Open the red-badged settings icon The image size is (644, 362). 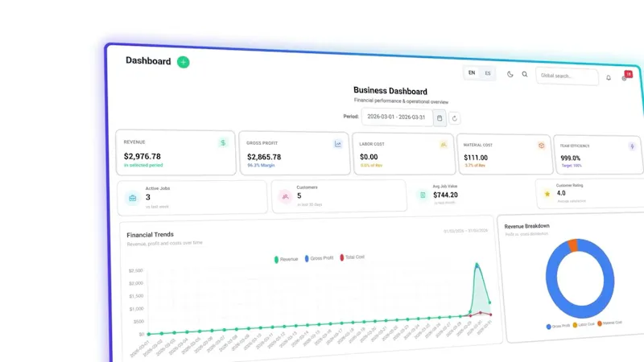[625, 76]
